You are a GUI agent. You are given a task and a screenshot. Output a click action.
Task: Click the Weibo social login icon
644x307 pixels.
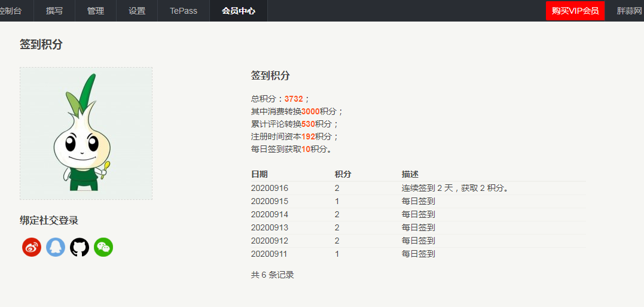32,247
